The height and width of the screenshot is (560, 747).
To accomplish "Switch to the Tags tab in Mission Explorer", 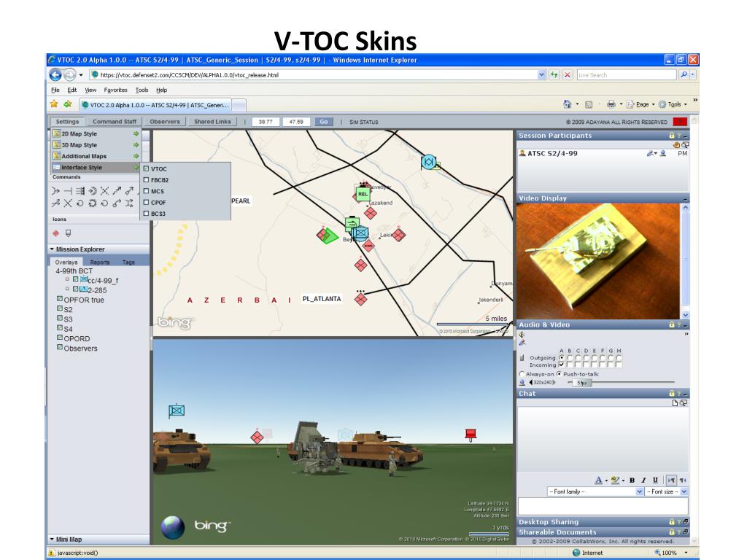I will point(128,262).
